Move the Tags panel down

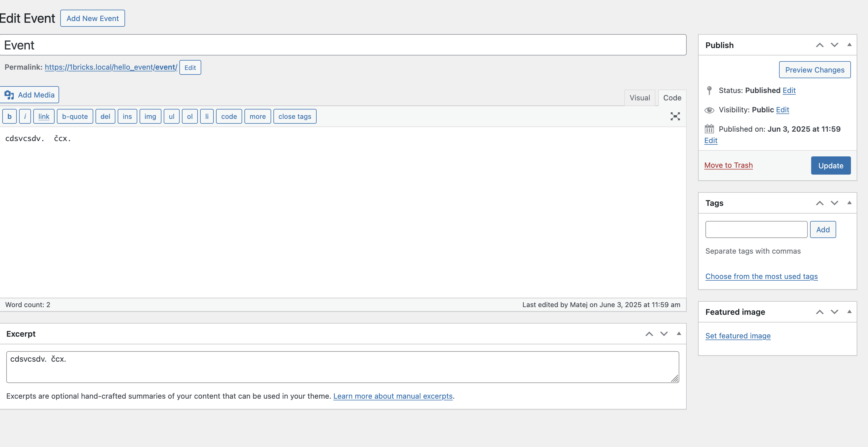[835, 203]
